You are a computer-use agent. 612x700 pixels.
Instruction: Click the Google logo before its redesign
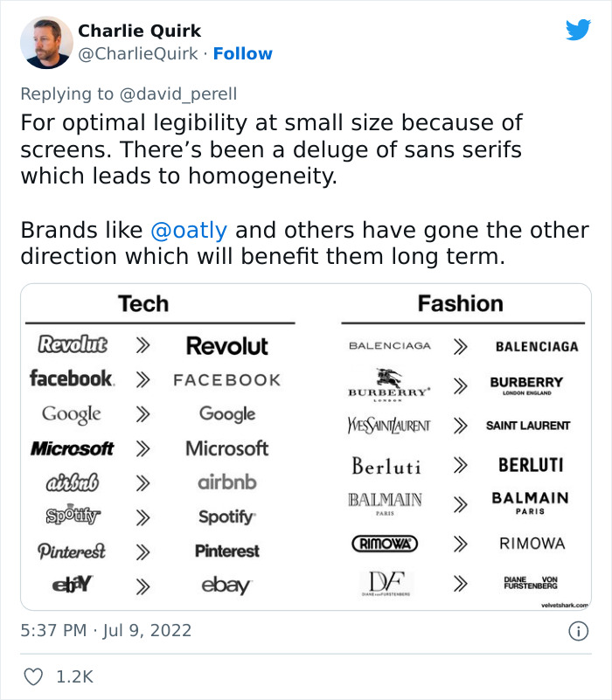(73, 413)
